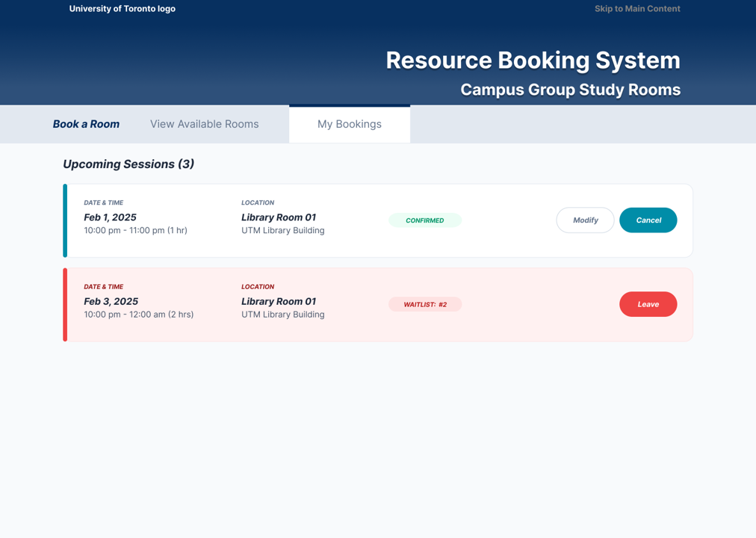Click the CONFIRMED status badge
The image size is (756, 538).
[425, 220]
